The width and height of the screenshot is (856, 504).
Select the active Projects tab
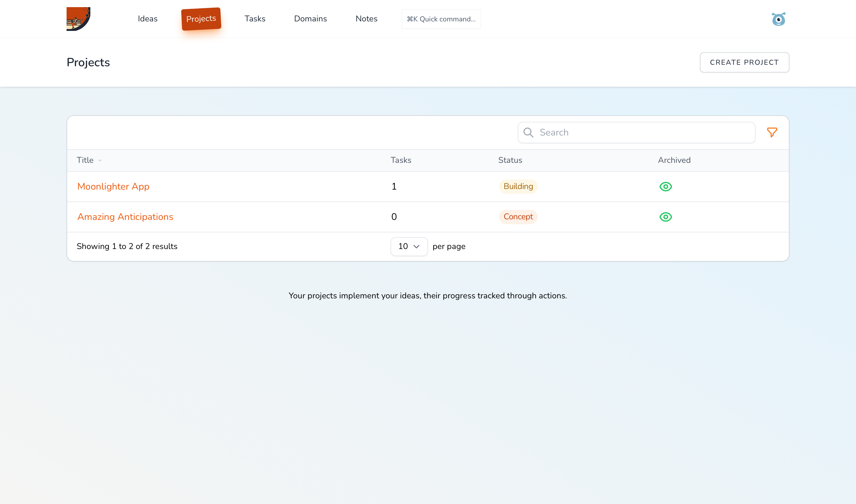[x=201, y=19]
